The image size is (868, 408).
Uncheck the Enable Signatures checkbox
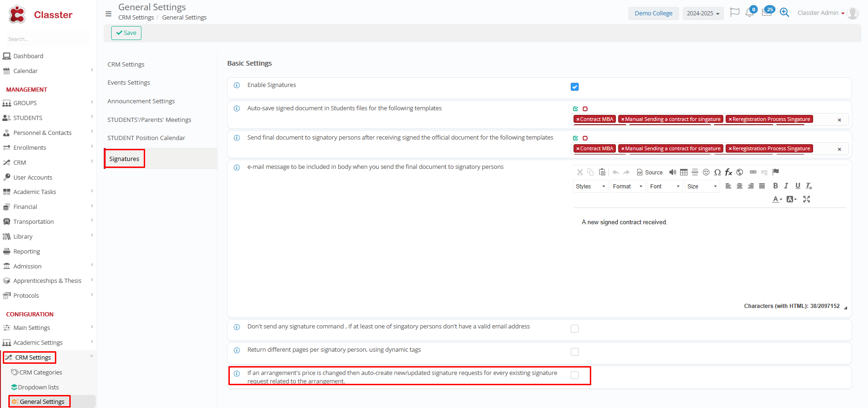click(x=574, y=87)
